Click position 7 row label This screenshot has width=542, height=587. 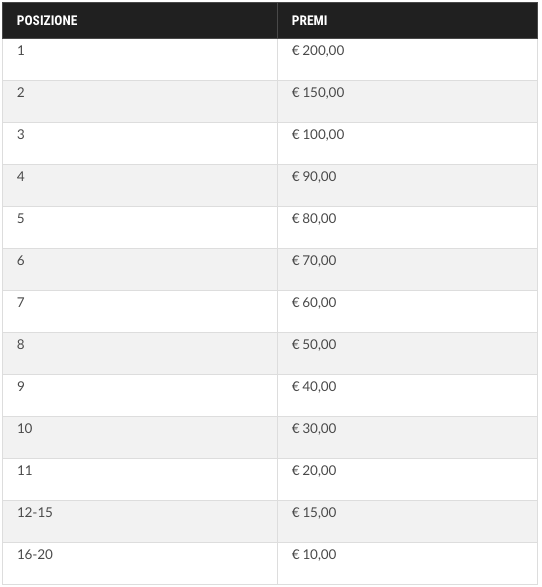click(21, 302)
